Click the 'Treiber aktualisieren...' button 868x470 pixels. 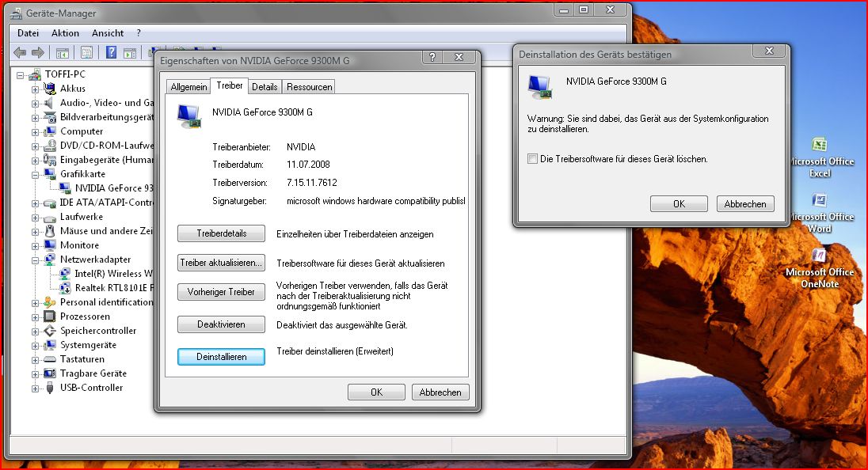point(222,263)
